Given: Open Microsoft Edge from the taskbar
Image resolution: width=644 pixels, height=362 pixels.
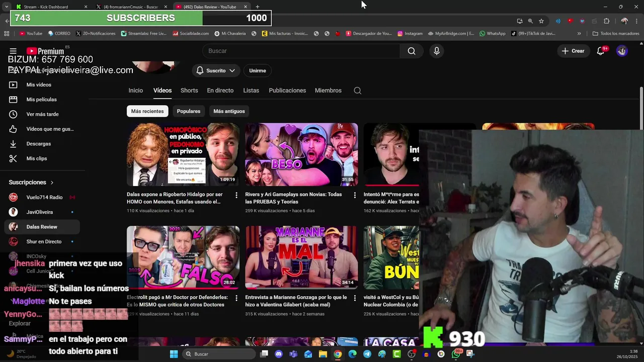Looking at the screenshot, I should point(353,354).
